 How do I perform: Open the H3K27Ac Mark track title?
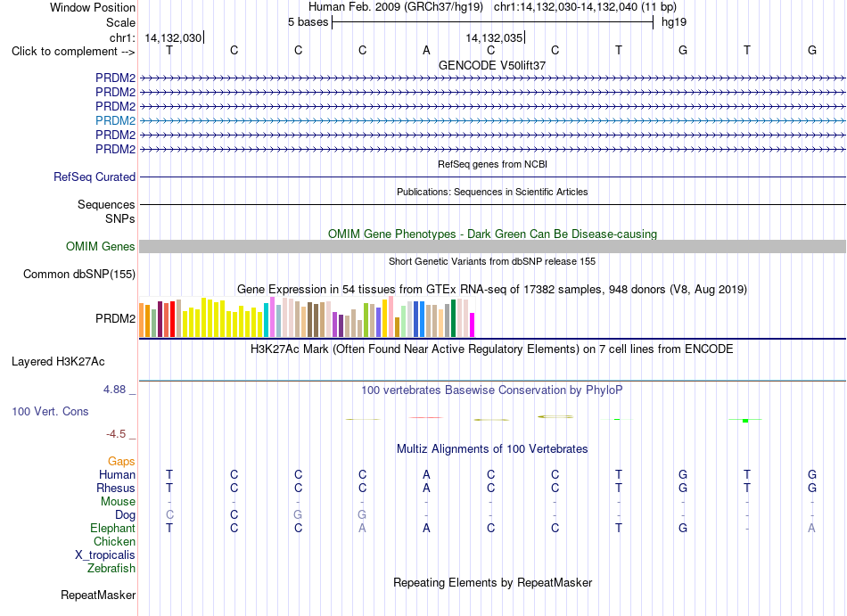pyautogui.click(x=492, y=349)
